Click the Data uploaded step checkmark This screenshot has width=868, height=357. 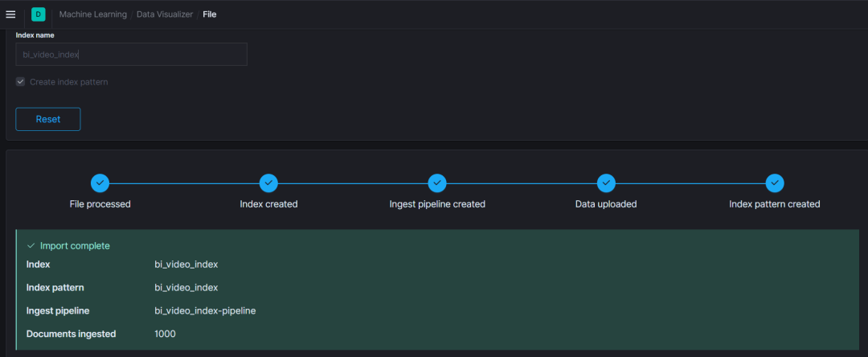(x=606, y=183)
